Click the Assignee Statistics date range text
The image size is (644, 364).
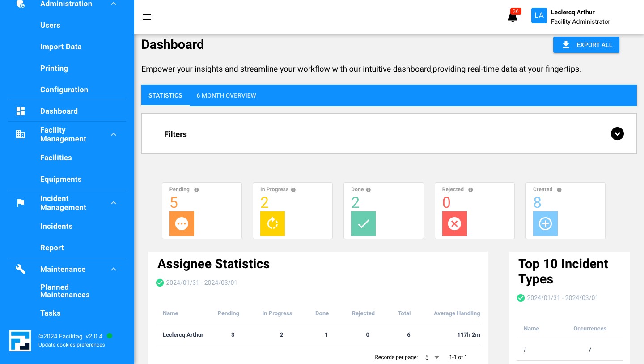tap(202, 283)
